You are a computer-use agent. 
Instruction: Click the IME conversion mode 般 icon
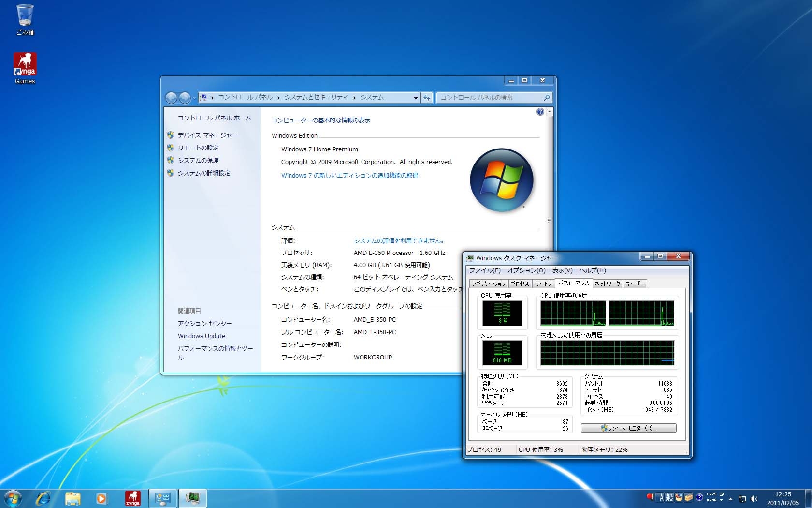click(x=669, y=497)
